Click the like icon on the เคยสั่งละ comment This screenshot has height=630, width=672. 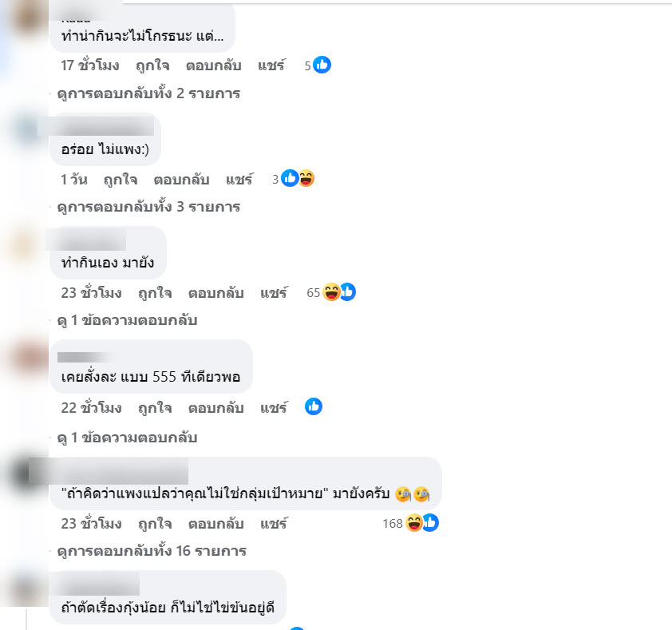pos(314,406)
